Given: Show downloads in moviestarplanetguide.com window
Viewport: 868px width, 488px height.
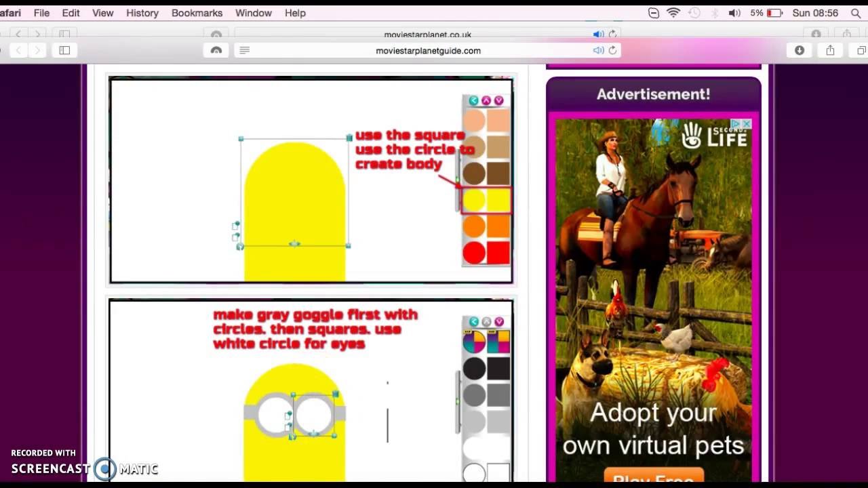Looking at the screenshot, I should coord(800,50).
